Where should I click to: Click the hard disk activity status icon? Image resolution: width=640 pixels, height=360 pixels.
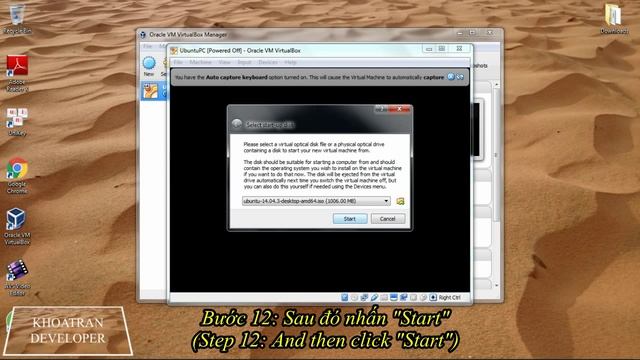(x=344, y=298)
